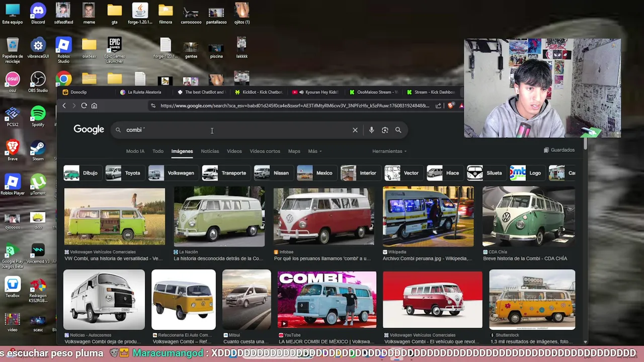The height and width of the screenshot is (362, 644).
Task: Launch Roblox Studio desktop shortcut
Action: [63, 50]
